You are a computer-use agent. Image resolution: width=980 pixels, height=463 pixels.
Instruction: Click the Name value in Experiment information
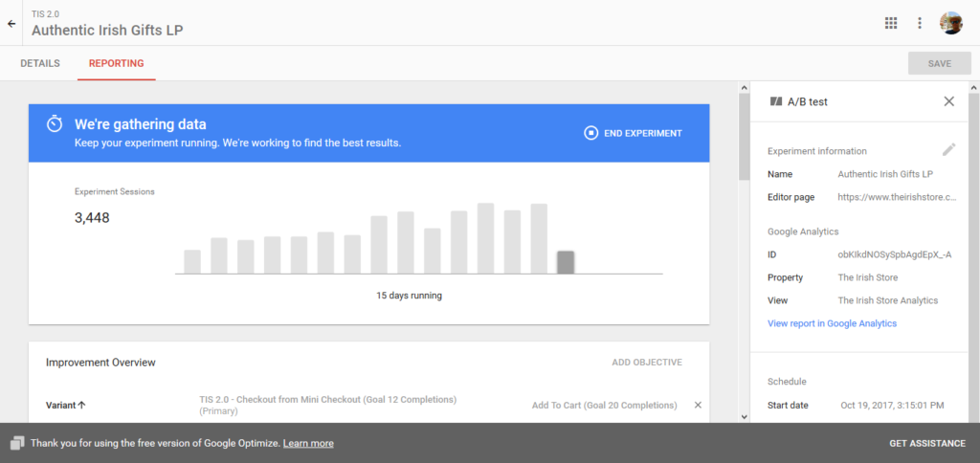(x=885, y=174)
